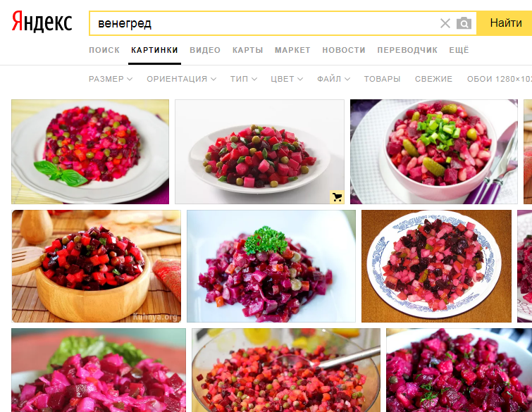
Task: Filter results by ТОВАРЫ
Action: click(382, 79)
